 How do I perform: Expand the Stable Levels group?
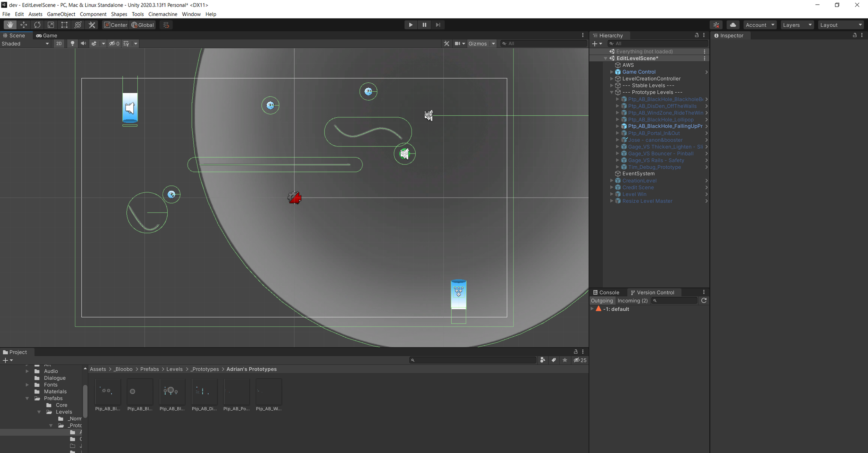point(612,85)
